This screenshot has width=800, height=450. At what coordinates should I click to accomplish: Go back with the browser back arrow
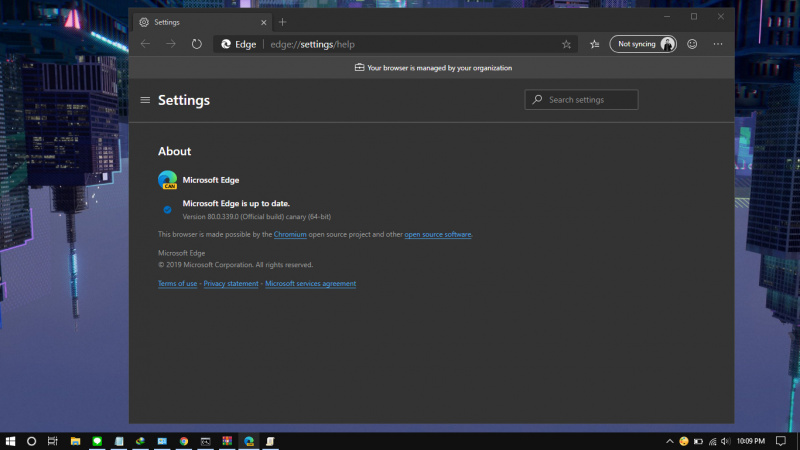pyautogui.click(x=145, y=44)
